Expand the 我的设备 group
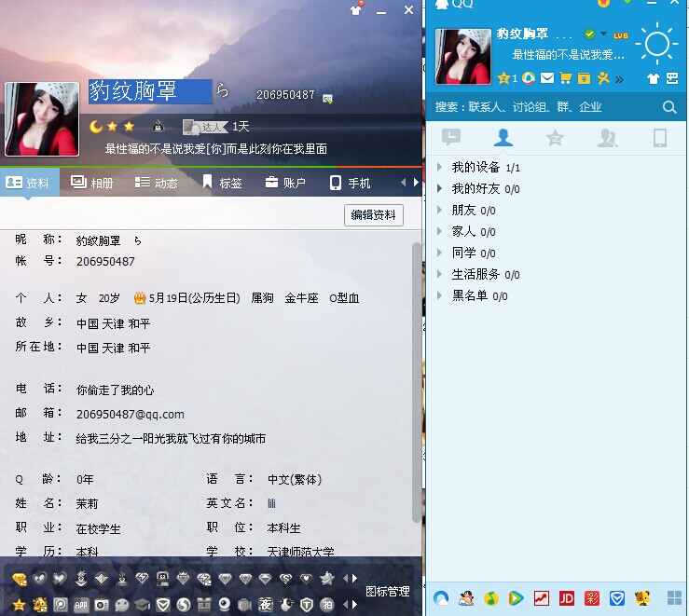The height and width of the screenshot is (616, 689). tap(440, 168)
